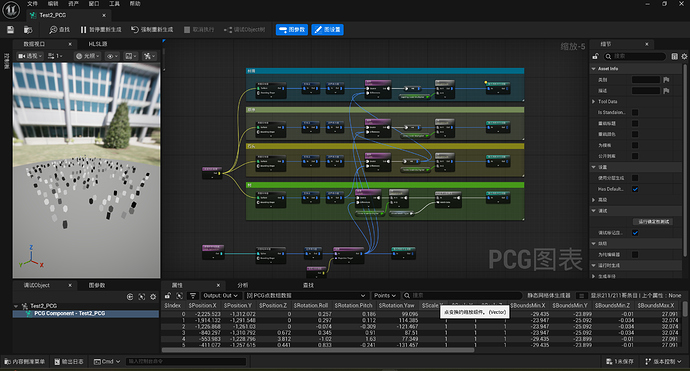Click the frame-selection icon in debug object panel
The width and height of the screenshot is (690, 371).
142,297
